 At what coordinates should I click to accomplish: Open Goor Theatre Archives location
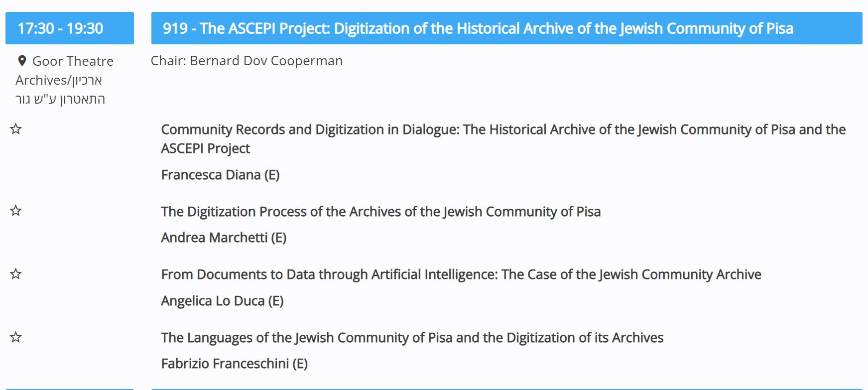[65, 80]
